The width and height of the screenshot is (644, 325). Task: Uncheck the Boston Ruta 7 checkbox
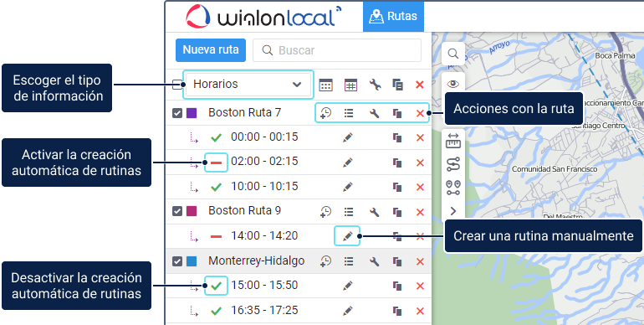(x=177, y=113)
